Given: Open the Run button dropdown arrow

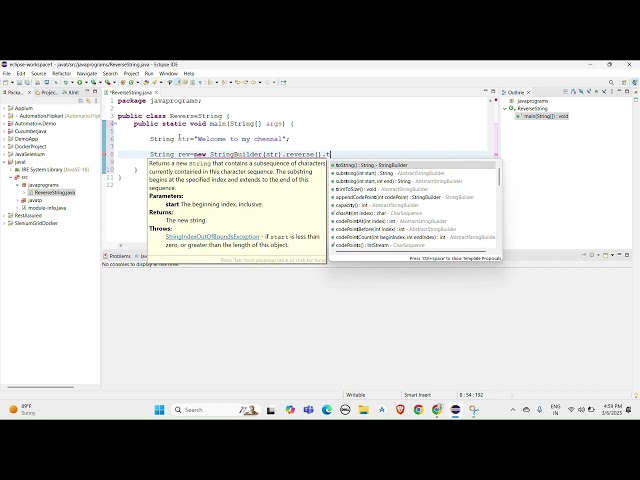Looking at the screenshot, I should [86, 82].
